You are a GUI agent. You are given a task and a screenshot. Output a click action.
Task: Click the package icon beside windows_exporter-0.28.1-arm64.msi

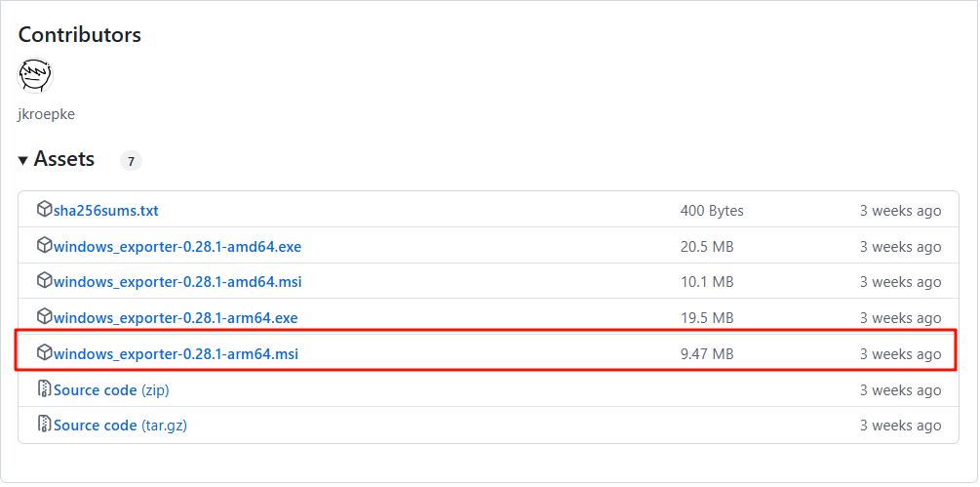[44, 352]
